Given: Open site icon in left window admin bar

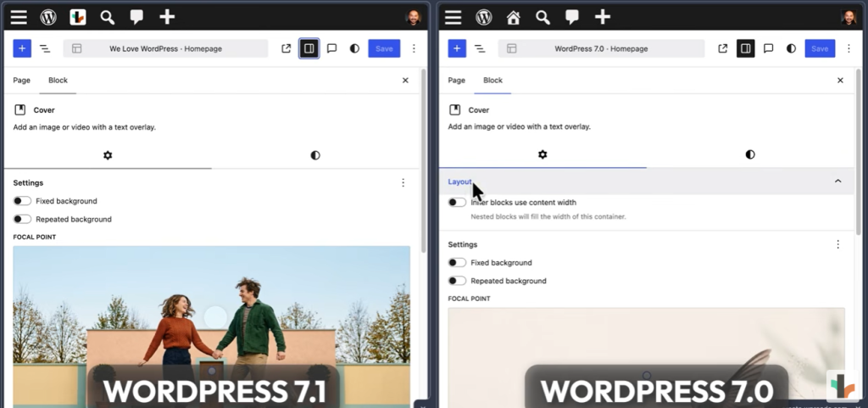Looking at the screenshot, I should tap(77, 17).
